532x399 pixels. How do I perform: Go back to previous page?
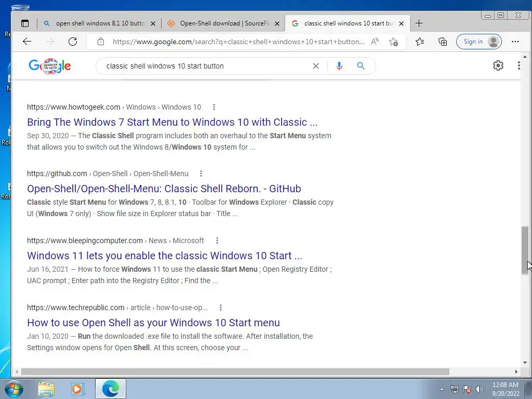tap(27, 42)
